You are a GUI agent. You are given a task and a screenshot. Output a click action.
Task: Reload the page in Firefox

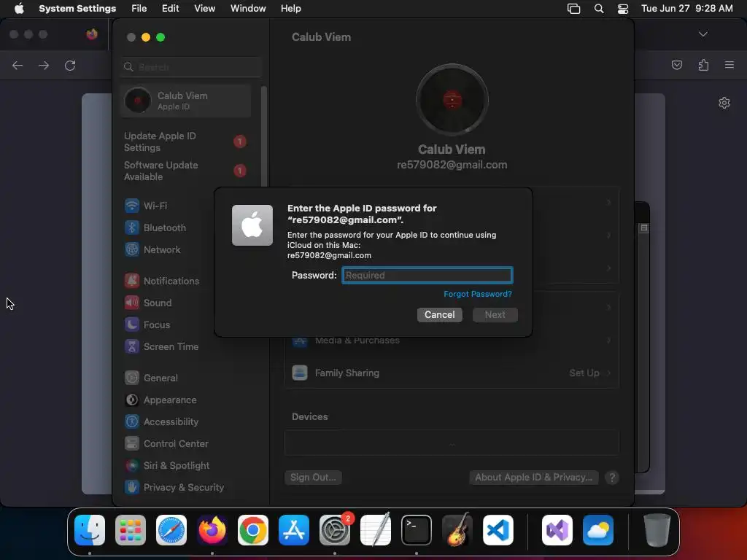pos(70,65)
